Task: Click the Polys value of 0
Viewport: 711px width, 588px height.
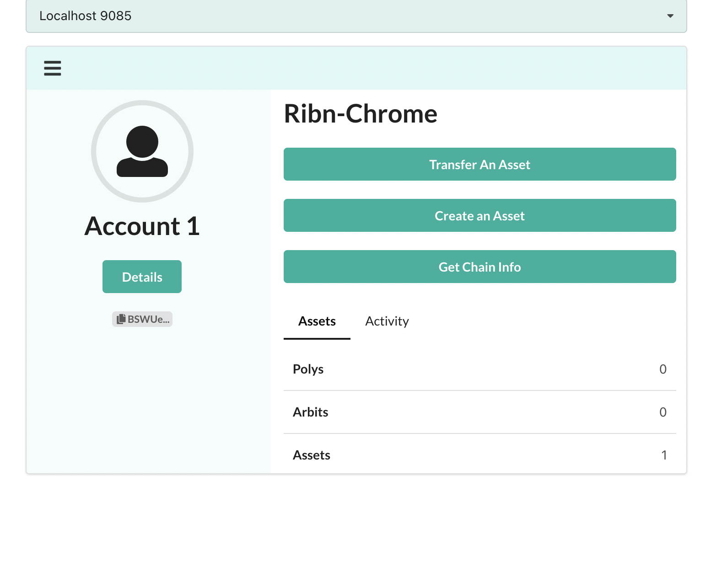Action: point(663,369)
